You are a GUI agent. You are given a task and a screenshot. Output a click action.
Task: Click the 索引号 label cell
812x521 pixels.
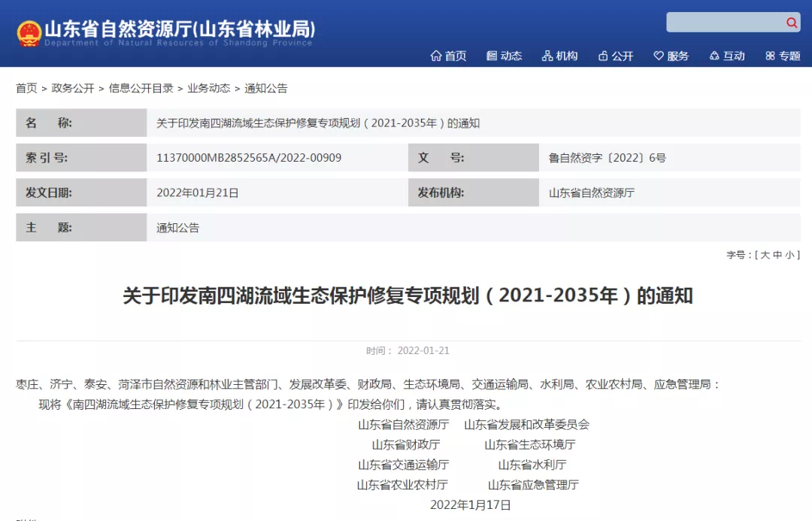(x=81, y=157)
